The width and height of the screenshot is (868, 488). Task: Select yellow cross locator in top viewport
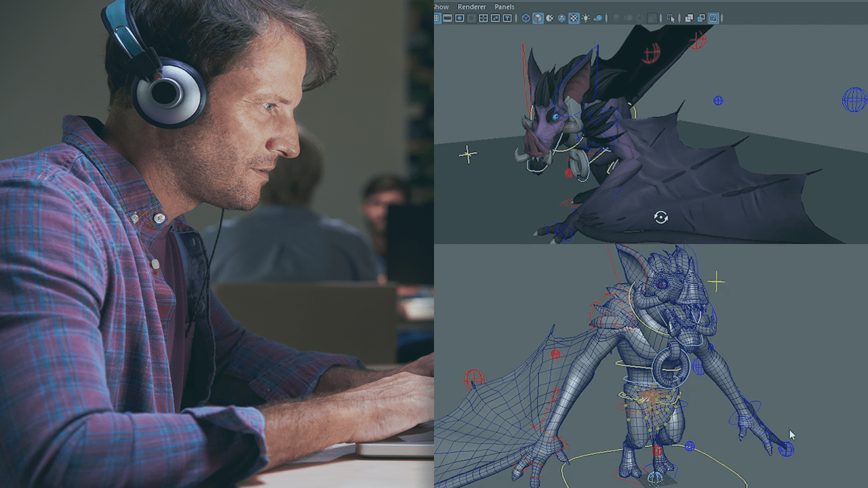pyautogui.click(x=467, y=155)
